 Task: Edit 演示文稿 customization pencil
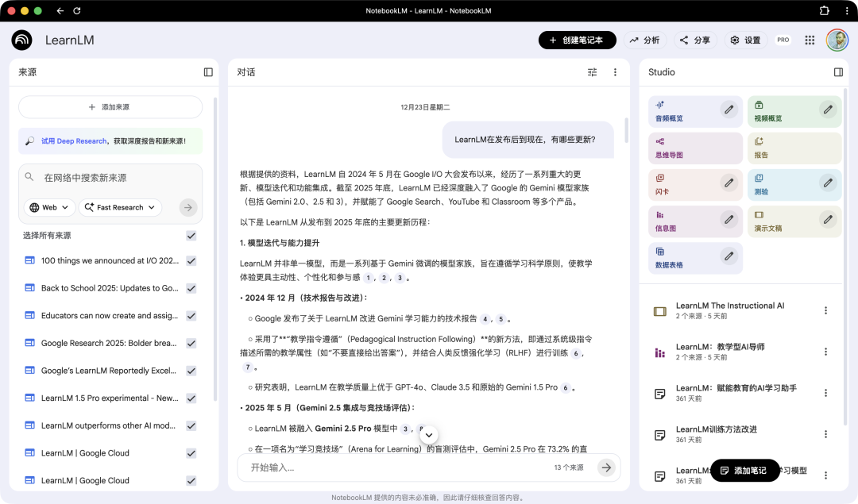pos(828,220)
